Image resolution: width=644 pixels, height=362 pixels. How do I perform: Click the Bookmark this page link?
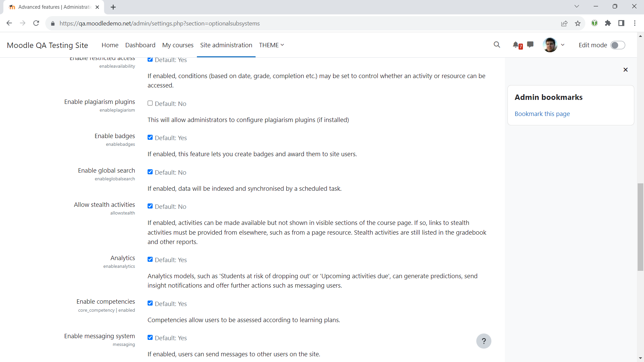(x=542, y=114)
